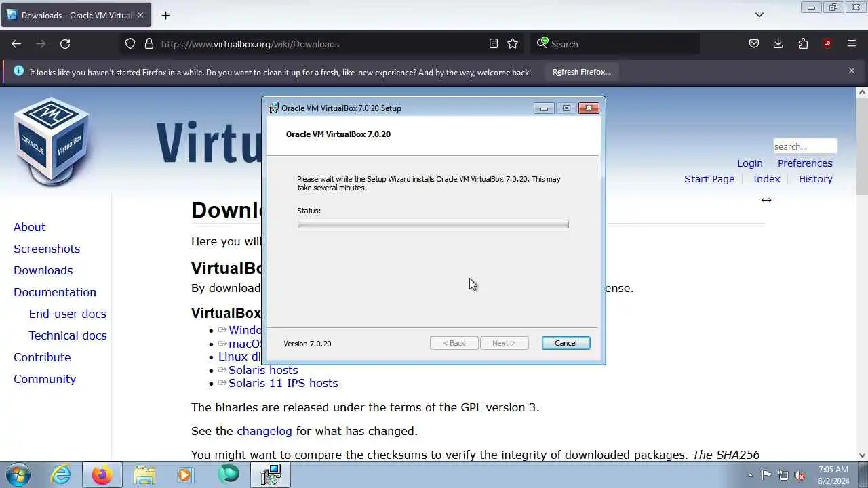Click the Firefox back arrow

[x=16, y=44]
